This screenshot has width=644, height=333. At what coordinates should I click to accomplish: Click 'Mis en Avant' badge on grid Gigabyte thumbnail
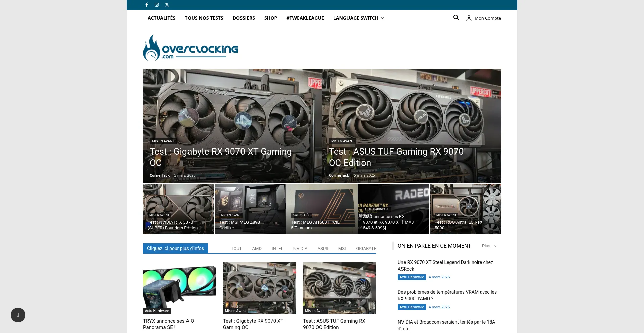pyautogui.click(x=235, y=311)
